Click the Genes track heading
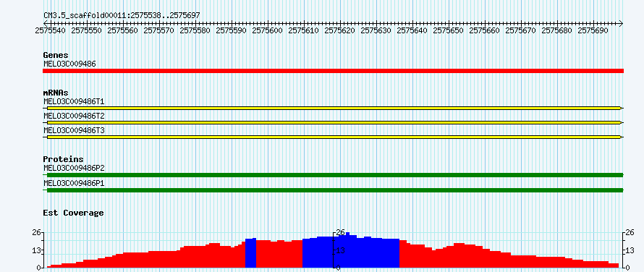 point(56,55)
